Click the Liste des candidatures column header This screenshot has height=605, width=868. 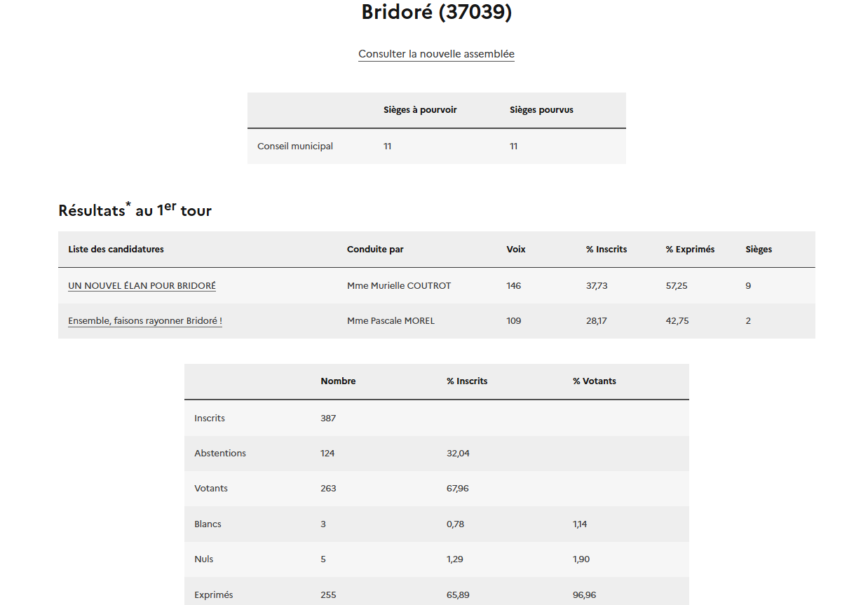(116, 250)
